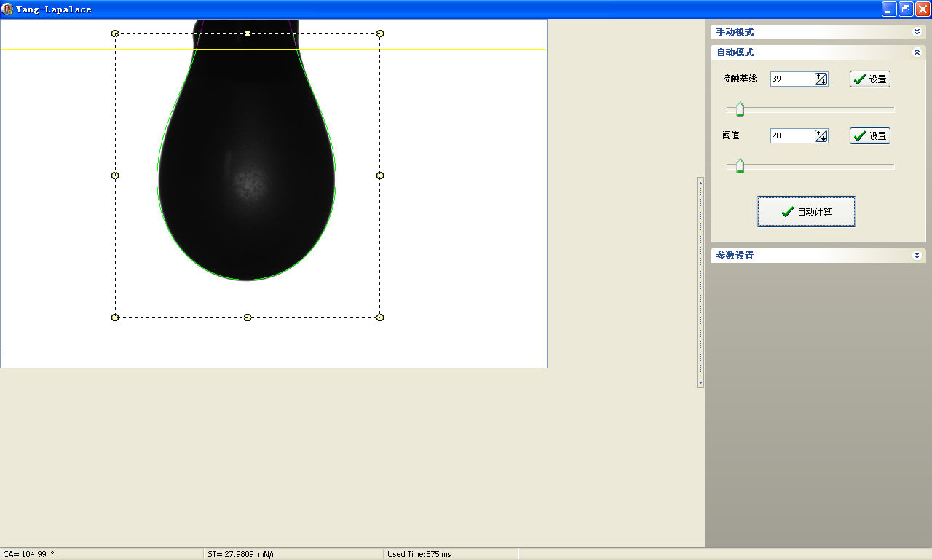Image resolution: width=932 pixels, height=560 pixels.
Task: Click the top-right handle of the selection box
Action: [380, 33]
